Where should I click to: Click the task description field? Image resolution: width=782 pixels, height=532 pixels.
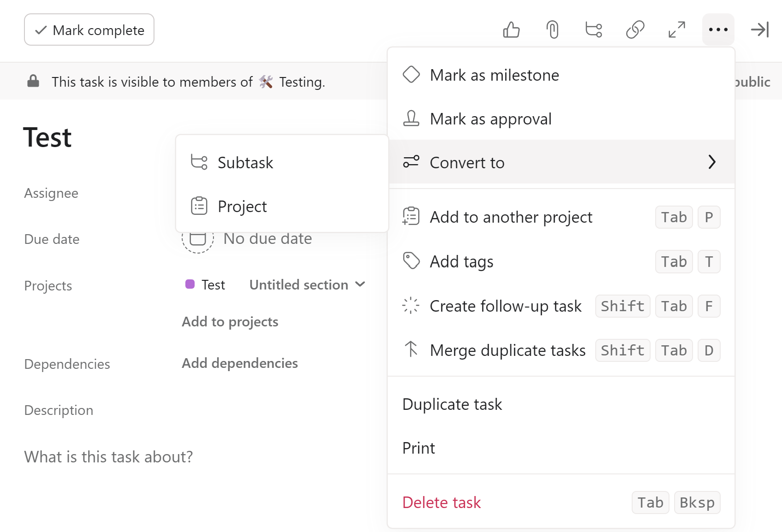pos(109,457)
